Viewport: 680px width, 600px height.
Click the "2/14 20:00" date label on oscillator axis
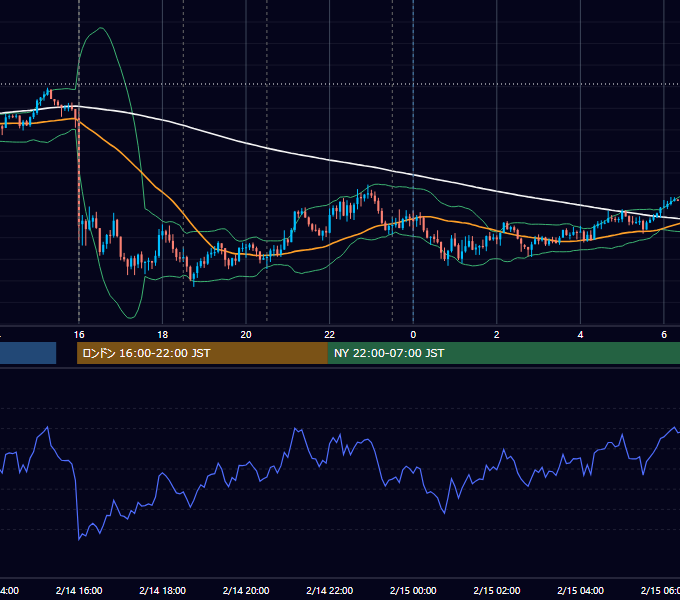tap(246, 590)
